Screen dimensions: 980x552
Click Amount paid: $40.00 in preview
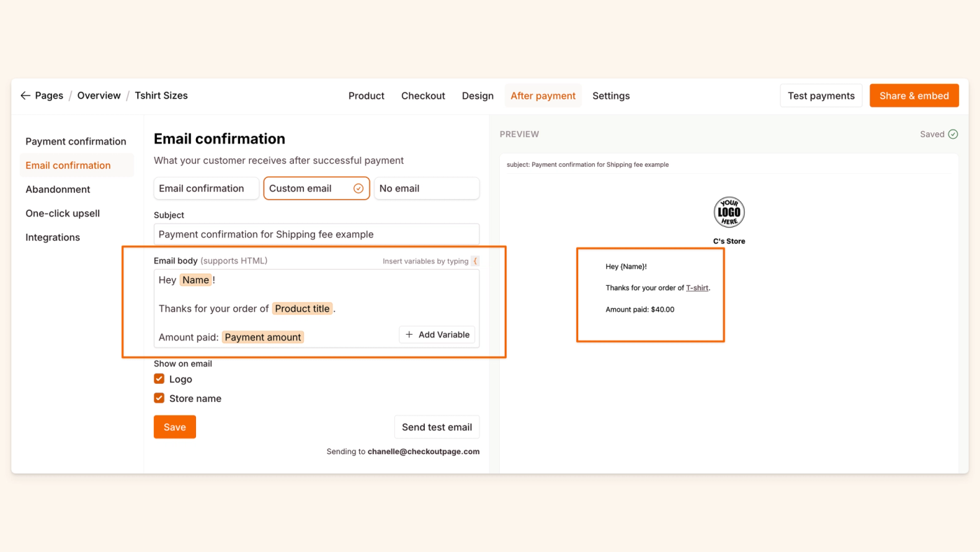(640, 310)
